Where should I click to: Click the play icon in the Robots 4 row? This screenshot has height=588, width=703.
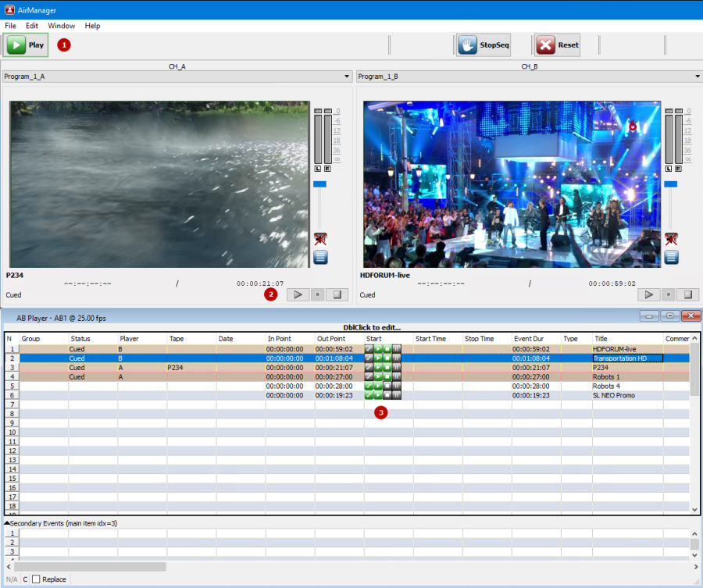pos(378,386)
